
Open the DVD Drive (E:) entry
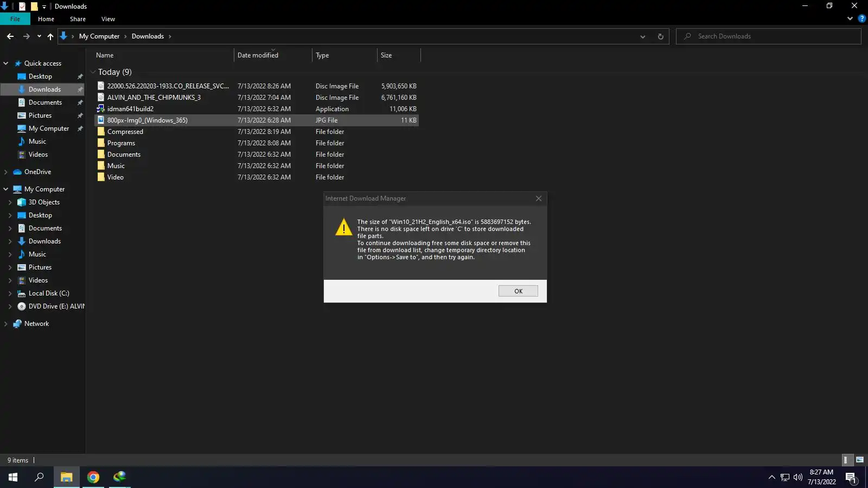point(56,306)
